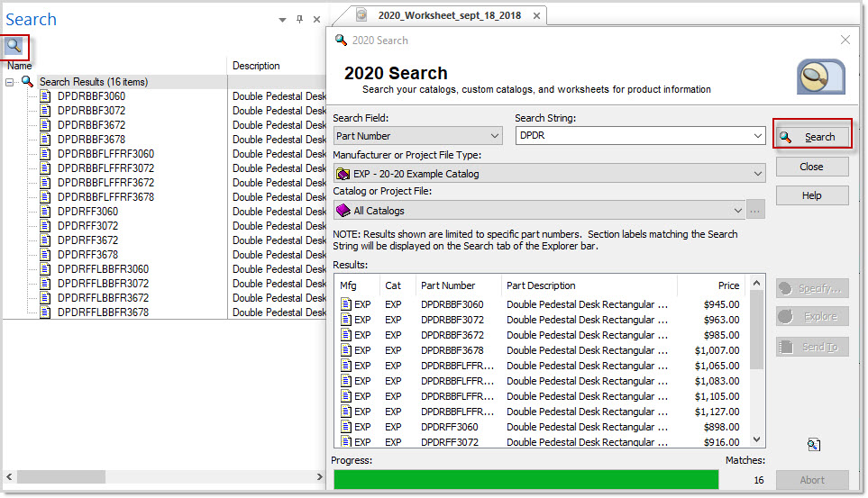This screenshot has height=498, width=868.
Task: Select the $1,083.00 price cell in results
Action: (717, 381)
